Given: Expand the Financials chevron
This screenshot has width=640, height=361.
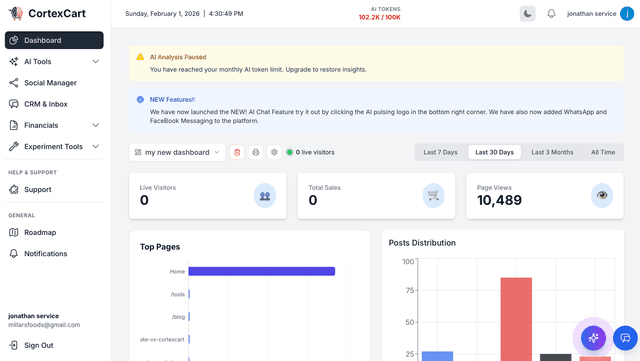Looking at the screenshot, I should click(x=96, y=125).
